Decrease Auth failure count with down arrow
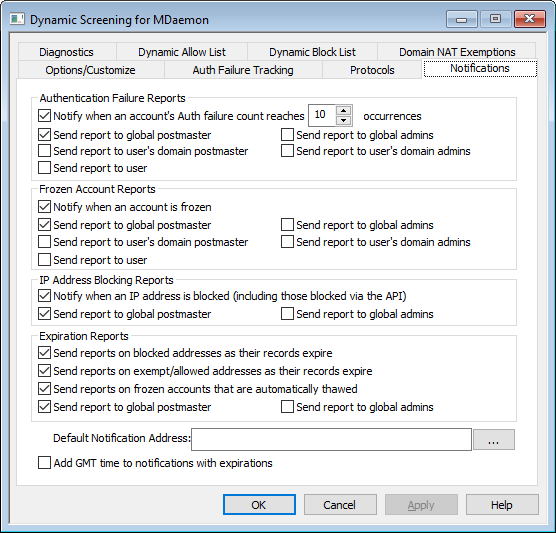 343,121
